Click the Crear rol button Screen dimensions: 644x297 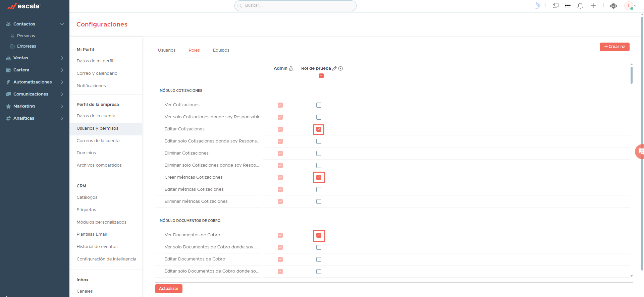614,47
